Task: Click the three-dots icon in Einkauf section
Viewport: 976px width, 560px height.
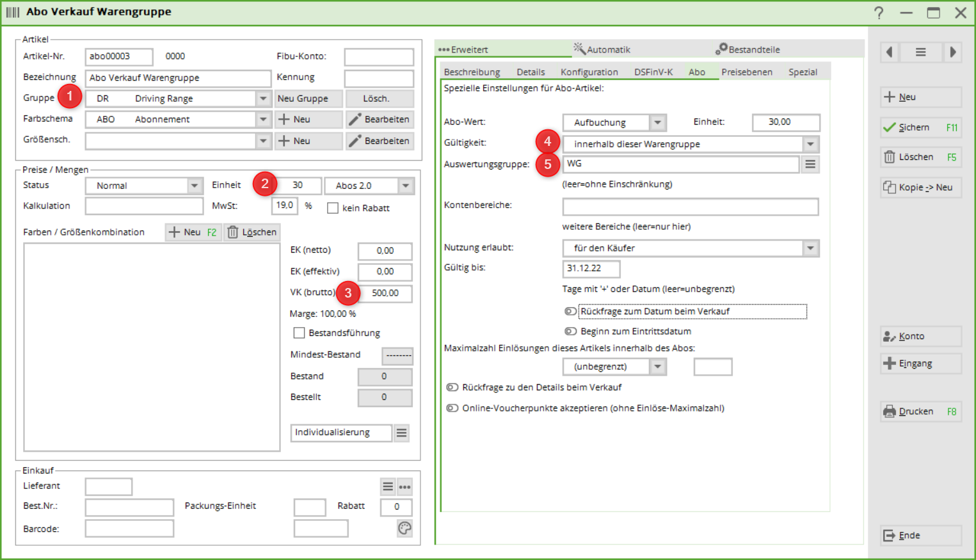Action: (405, 487)
